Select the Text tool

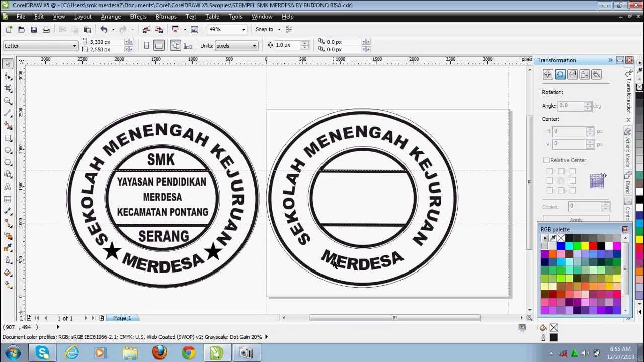pyautogui.click(x=8, y=187)
